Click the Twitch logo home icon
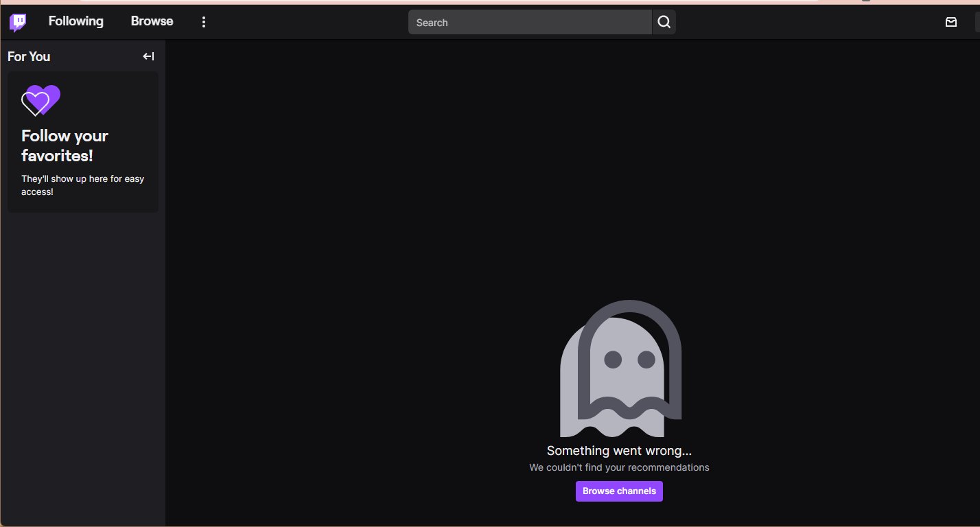This screenshot has width=980, height=527. point(18,22)
